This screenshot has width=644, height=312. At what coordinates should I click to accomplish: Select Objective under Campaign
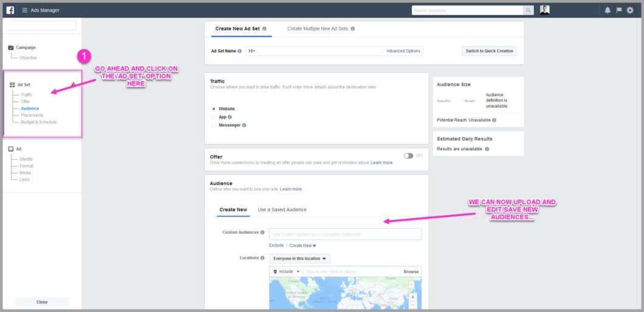click(28, 58)
